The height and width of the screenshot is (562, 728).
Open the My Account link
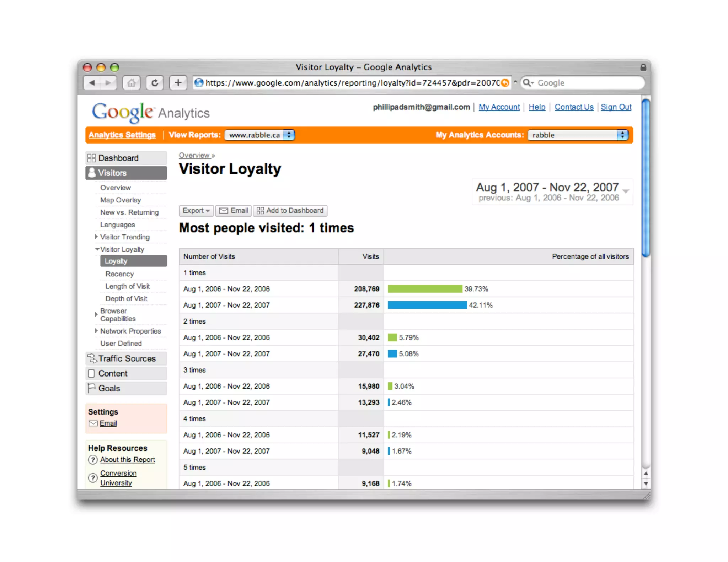(499, 107)
